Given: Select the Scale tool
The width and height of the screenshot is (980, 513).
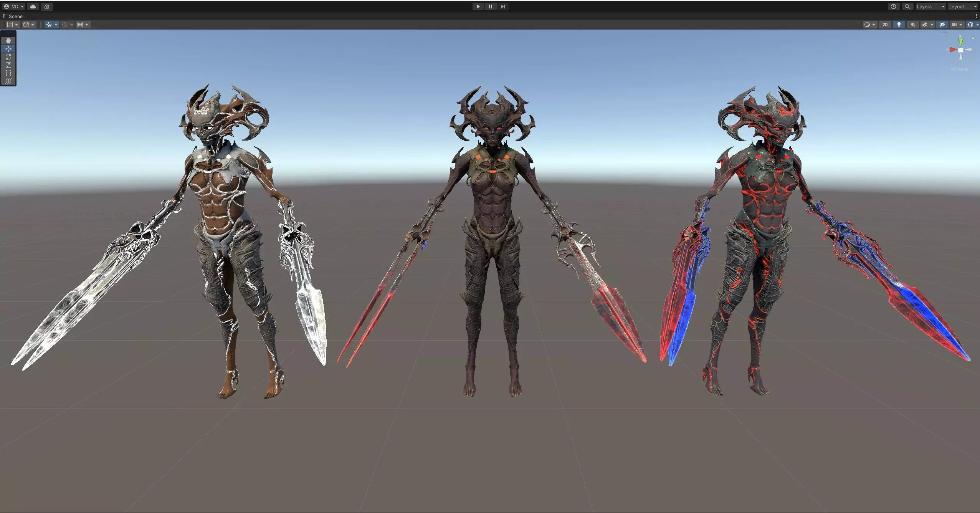Looking at the screenshot, I should click(x=8, y=65).
